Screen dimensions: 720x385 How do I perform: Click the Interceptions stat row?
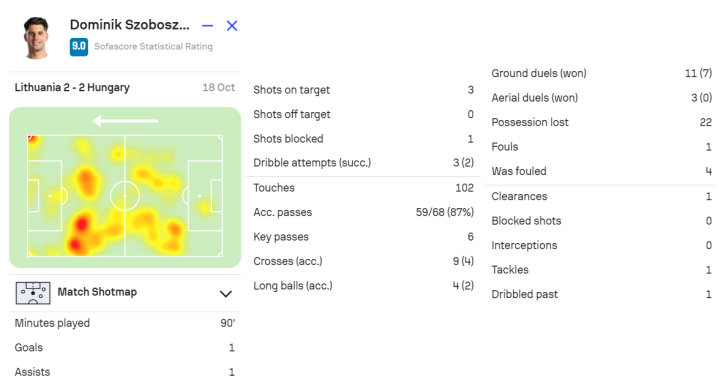coord(602,245)
